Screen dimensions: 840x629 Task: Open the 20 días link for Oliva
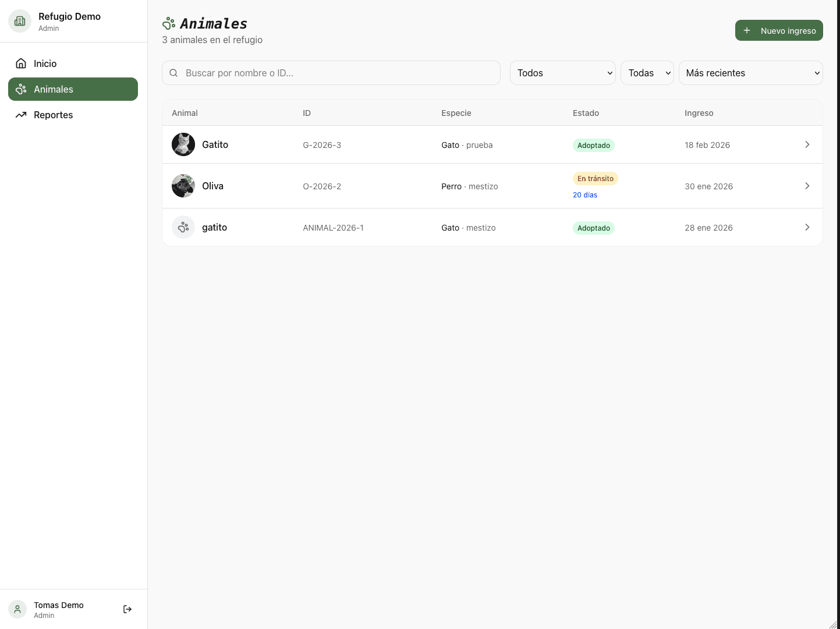pos(585,195)
